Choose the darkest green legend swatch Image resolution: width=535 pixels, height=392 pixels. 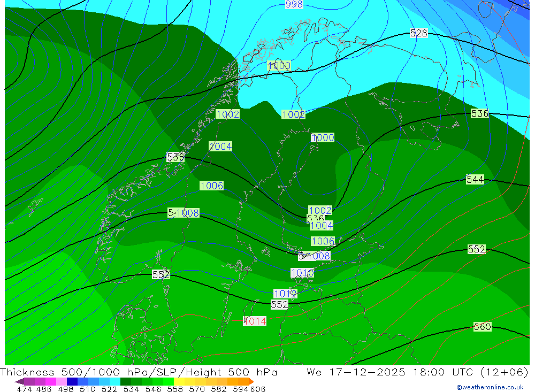126,381
